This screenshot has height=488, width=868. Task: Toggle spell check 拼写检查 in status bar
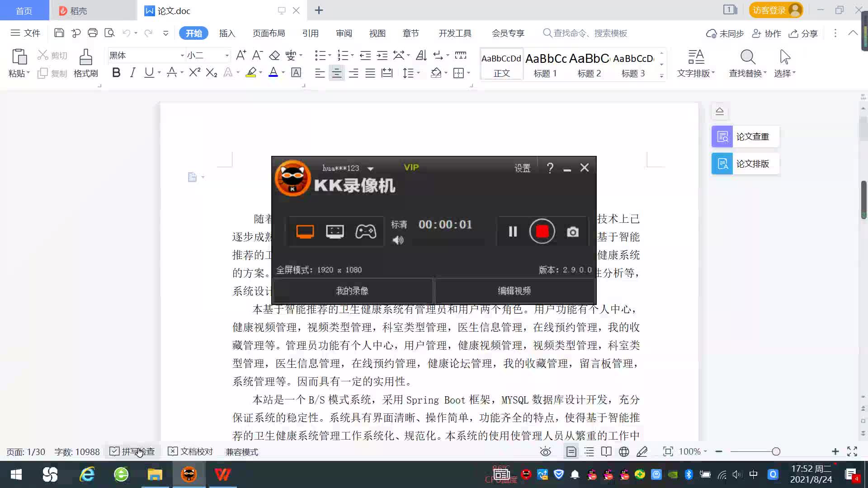coord(132,451)
